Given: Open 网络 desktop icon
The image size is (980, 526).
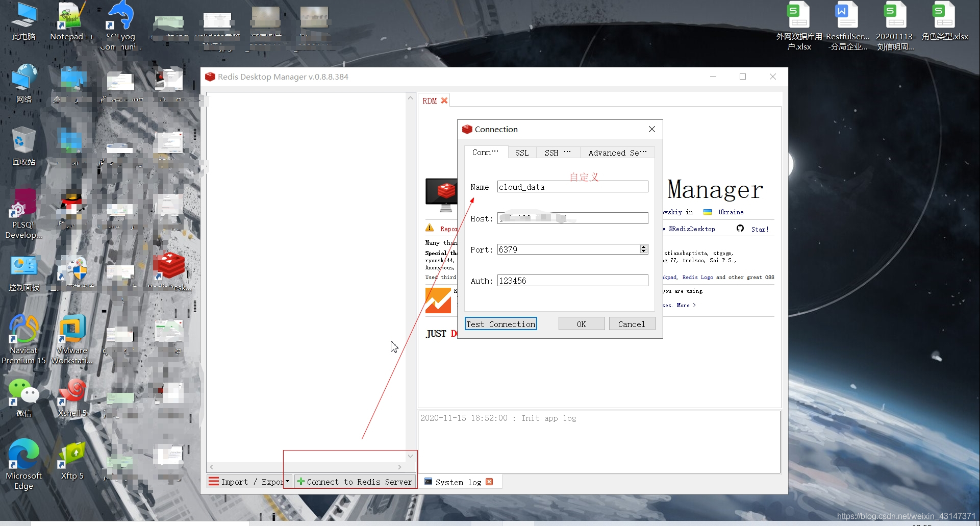Looking at the screenshot, I should (x=23, y=84).
